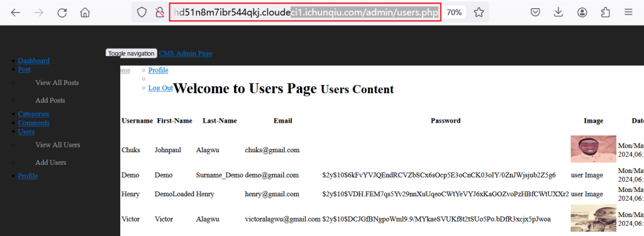The width and height of the screenshot is (644, 236).
Task: Focus the address bar URL
Action: coord(305,13)
